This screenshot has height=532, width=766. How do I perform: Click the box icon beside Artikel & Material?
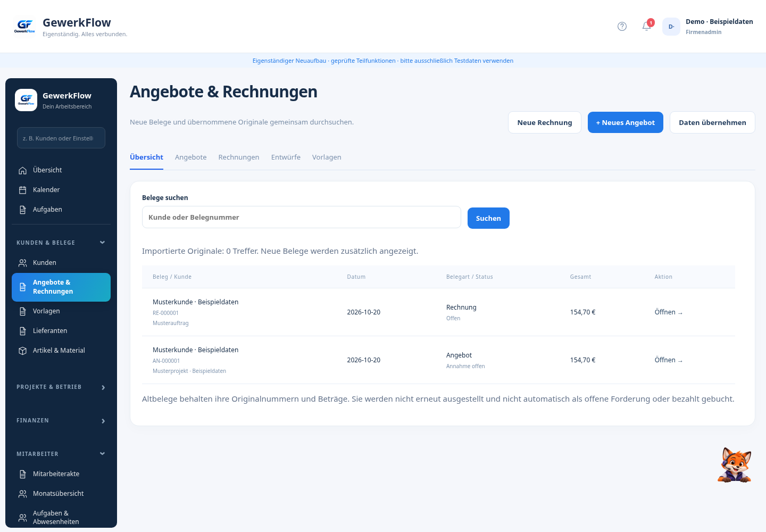22,351
